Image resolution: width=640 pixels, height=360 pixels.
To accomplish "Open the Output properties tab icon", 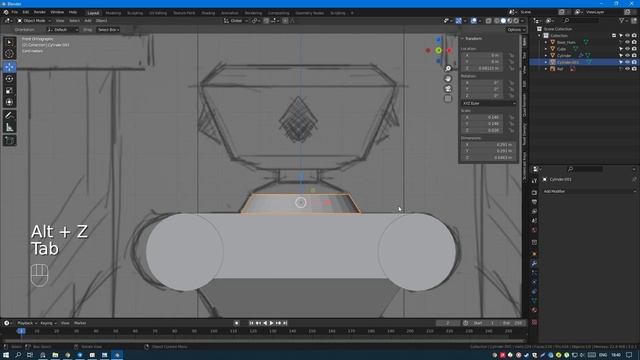I will click(x=534, y=202).
